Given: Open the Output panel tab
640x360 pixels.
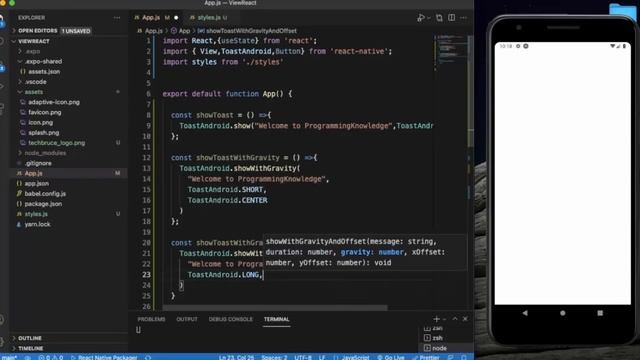Looking at the screenshot, I should point(187,319).
